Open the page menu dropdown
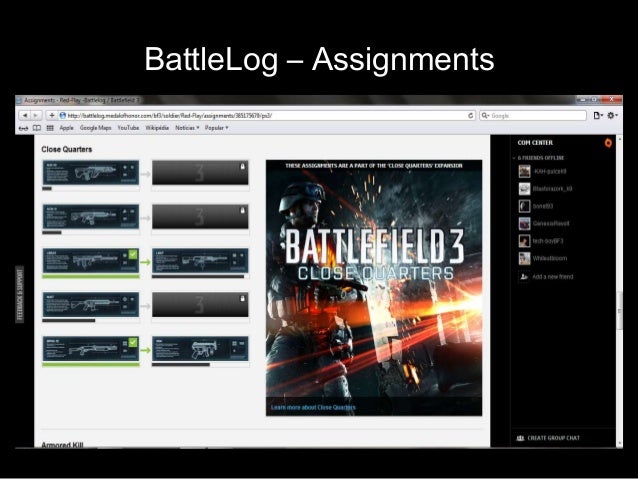Screen dimensions: 638x479 pyautogui.click(x=598, y=116)
